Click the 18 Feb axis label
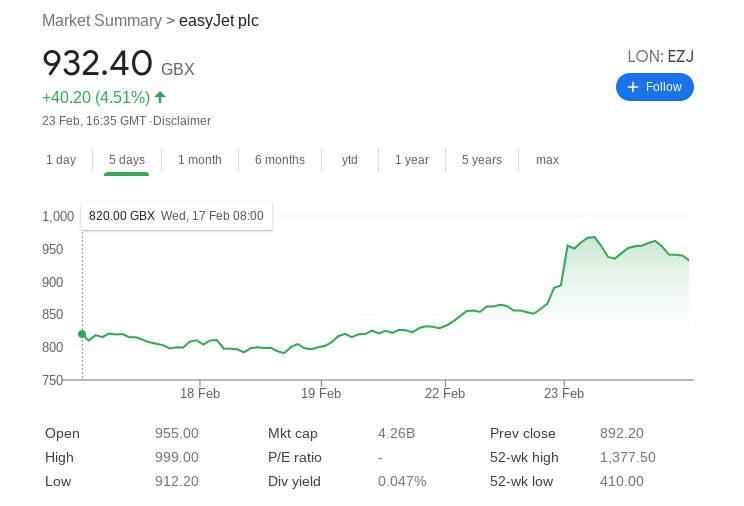The height and width of the screenshot is (506, 744). [x=200, y=394]
